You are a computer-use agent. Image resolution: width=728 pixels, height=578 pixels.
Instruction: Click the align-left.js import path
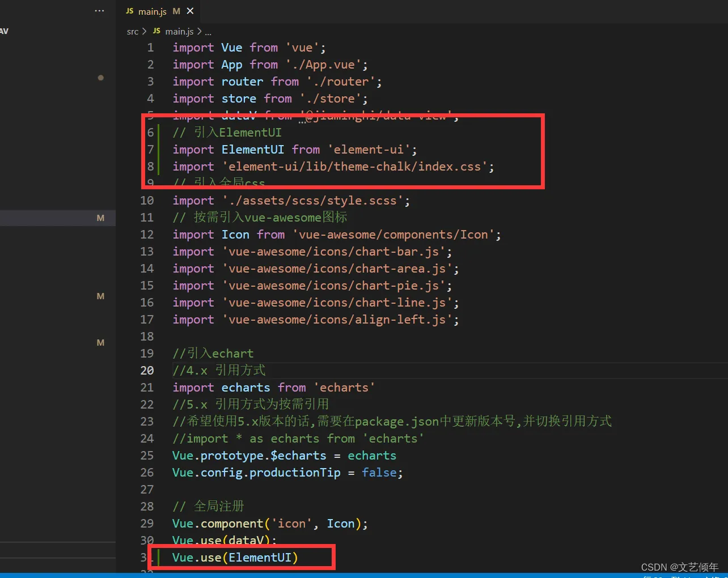(337, 320)
